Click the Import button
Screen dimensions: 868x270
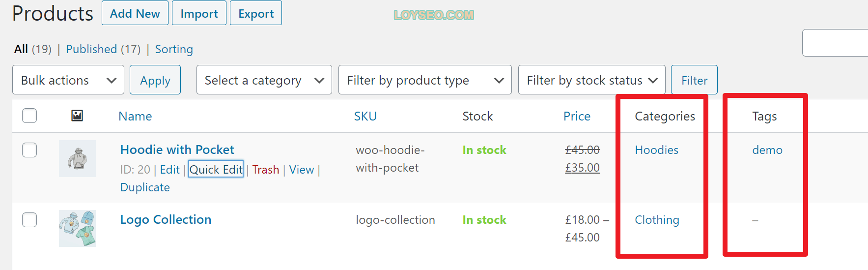(199, 13)
